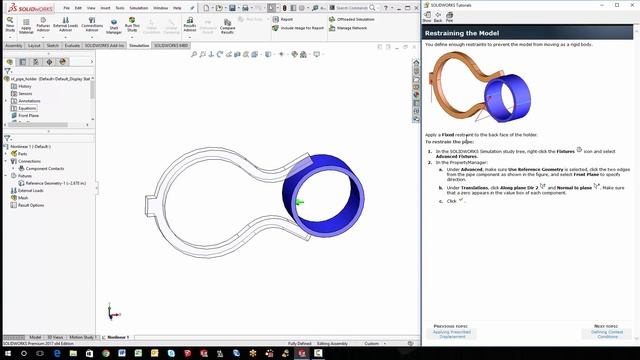This screenshot has width=640, height=360.
Task: Select History in feature tree
Action: 25,87
